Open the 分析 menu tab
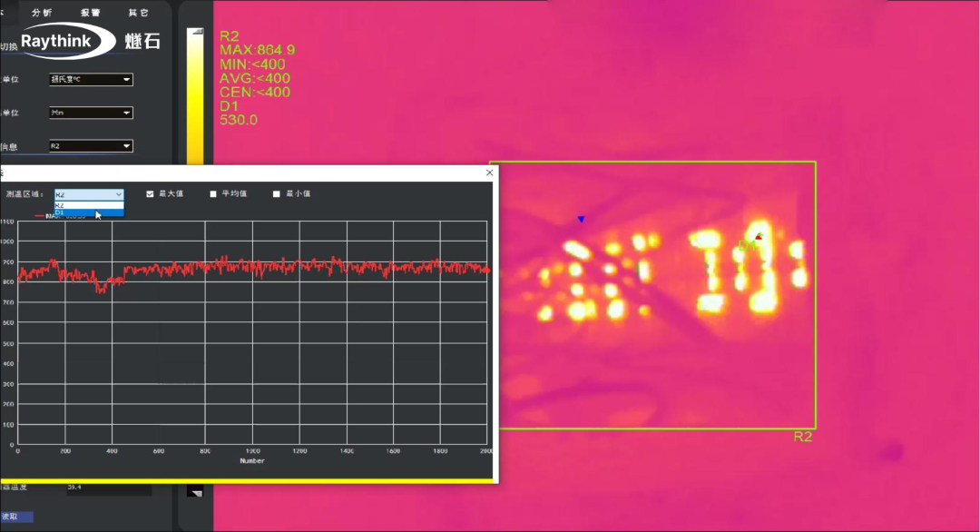 pos(42,13)
